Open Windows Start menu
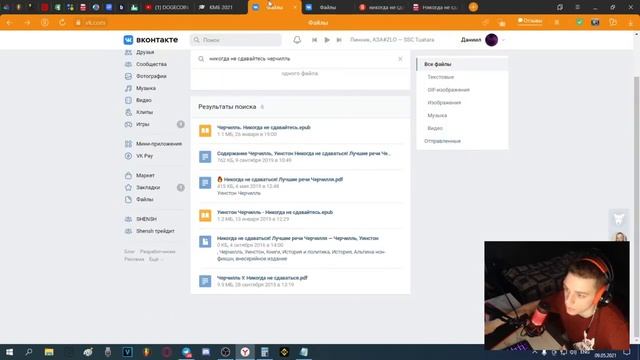 pos(9,352)
